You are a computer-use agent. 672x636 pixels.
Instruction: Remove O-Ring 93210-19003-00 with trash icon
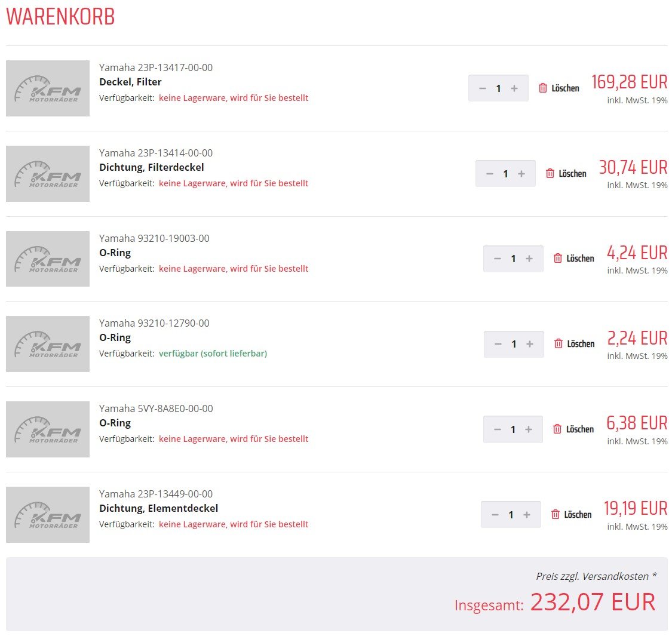pyautogui.click(x=558, y=259)
